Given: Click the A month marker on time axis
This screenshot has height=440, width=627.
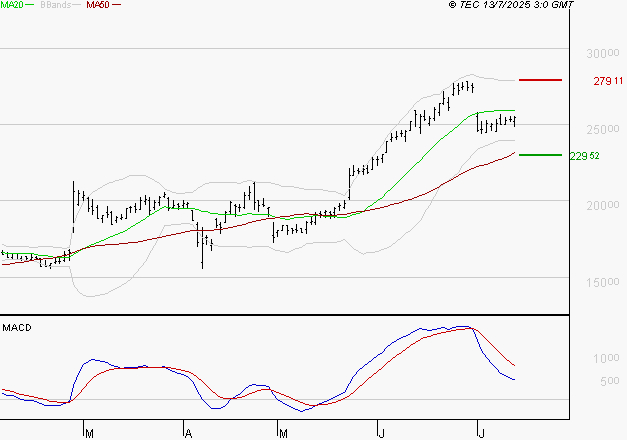Looking at the screenshot, I should [x=188, y=434].
